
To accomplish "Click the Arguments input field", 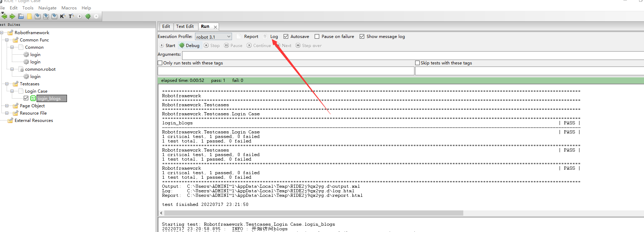I will (412, 55).
